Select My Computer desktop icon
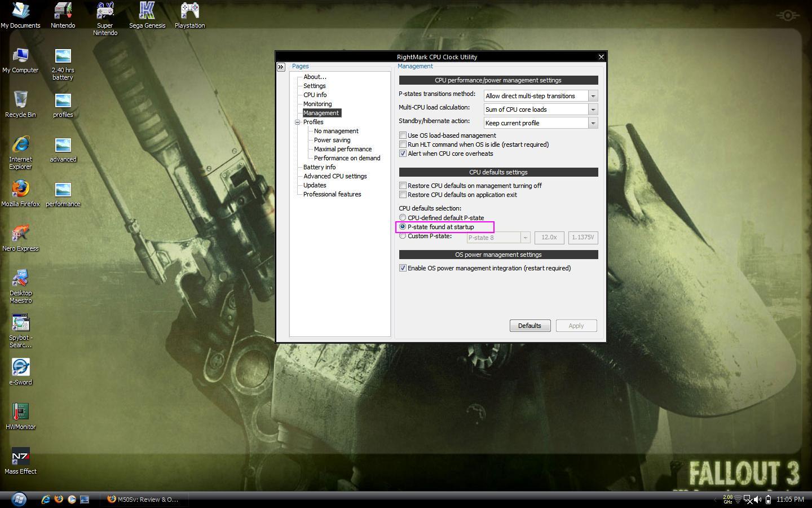The width and height of the screenshot is (812, 508). [x=20, y=60]
